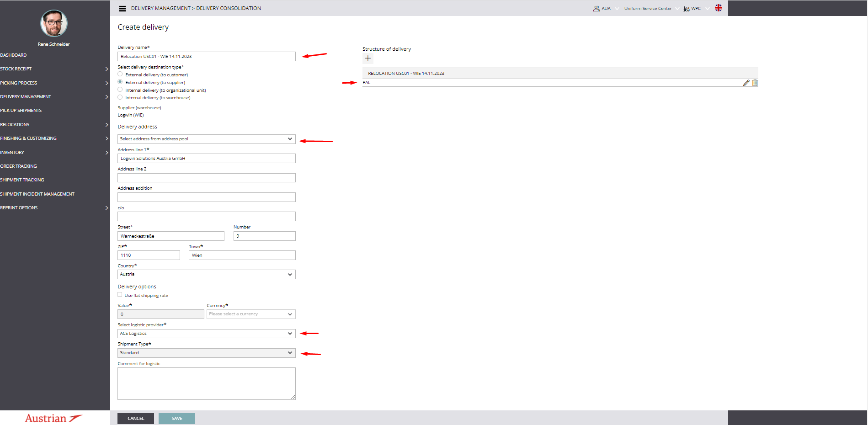Select Internal delivery (to warehouse) radio
The width and height of the screenshot is (868, 425).
click(x=120, y=97)
